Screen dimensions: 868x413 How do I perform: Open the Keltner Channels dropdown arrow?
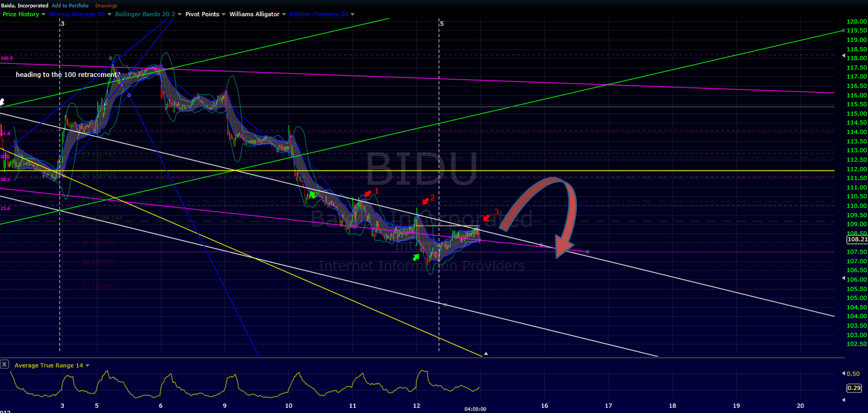(x=353, y=15)
